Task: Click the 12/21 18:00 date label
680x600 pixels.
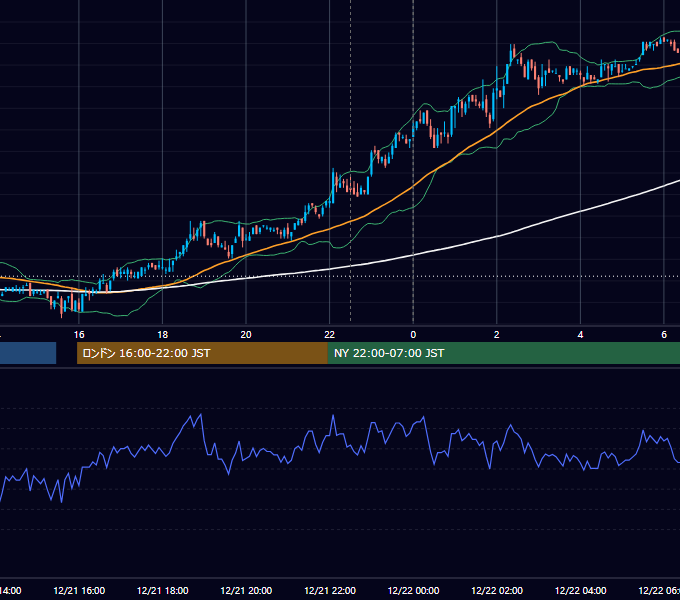Action: click(163, 591)
